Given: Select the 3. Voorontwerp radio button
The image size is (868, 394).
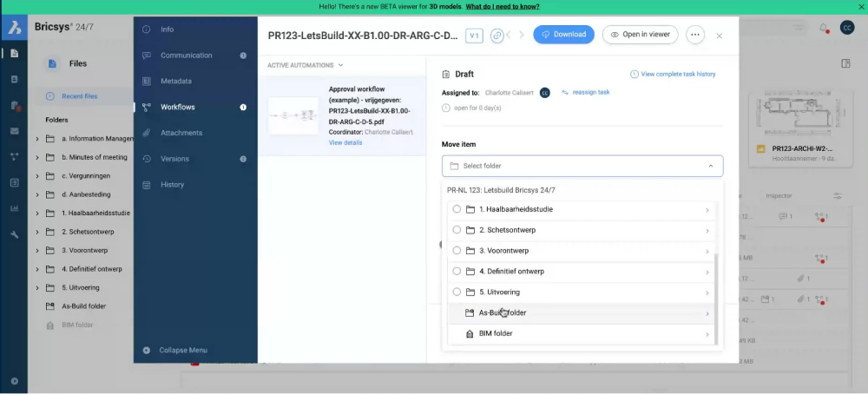Looking at the screenshot, I should [x=457, y=251].
